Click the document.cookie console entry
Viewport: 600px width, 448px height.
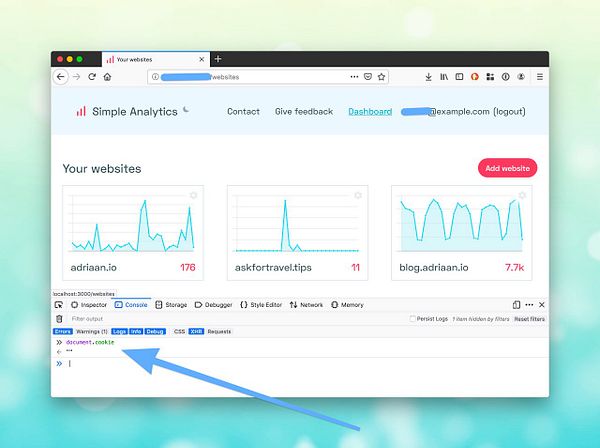pos(90,342)
